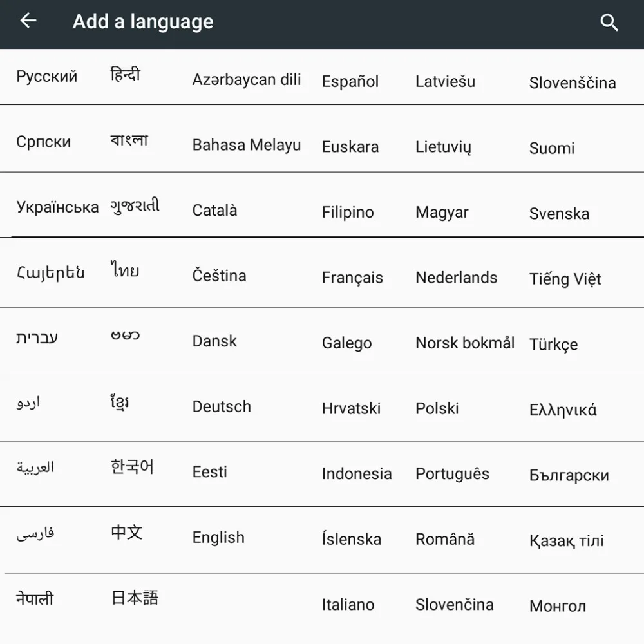Select Türkçe language entry
The width and height of the screenshot is (644, 644).
click(x=553, y=344)
